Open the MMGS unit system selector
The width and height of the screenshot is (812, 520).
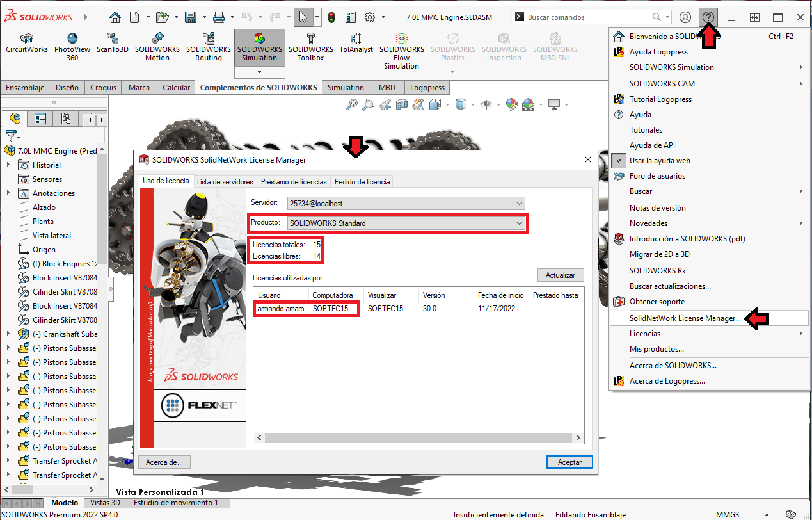728,514
